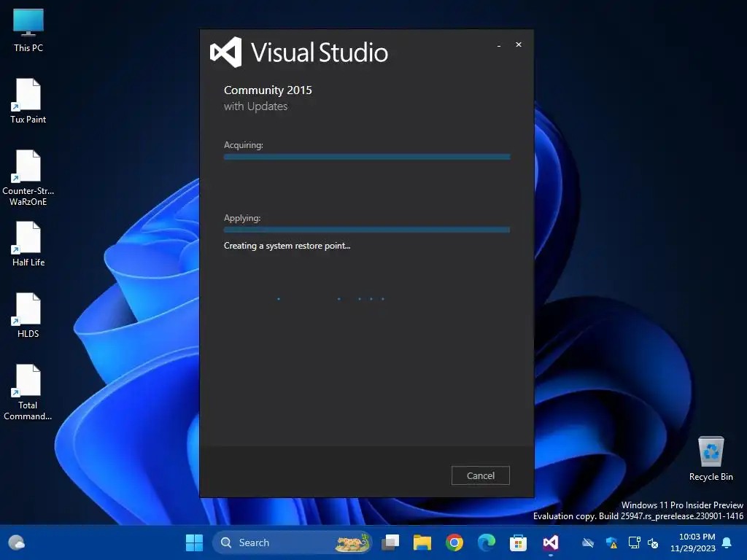Select the Half Life desktop shortcut

coord(28,244)
